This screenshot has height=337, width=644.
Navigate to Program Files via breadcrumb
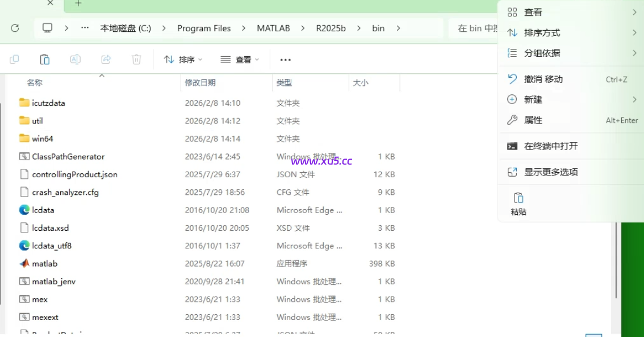[x=204, y=27]
